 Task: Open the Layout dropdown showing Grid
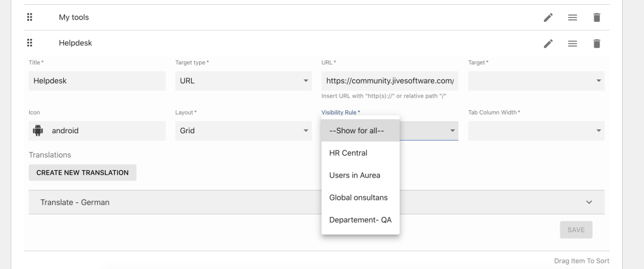(243, 131)
